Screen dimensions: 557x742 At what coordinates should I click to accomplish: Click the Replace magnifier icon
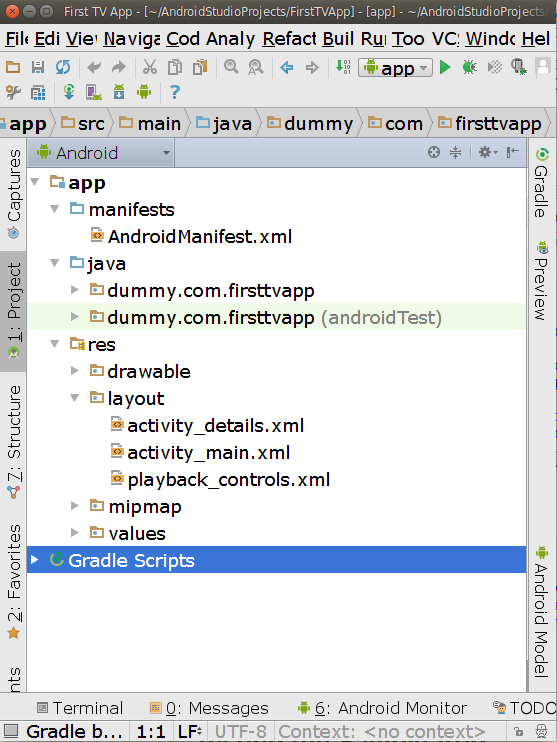click(x=256, y=67)
